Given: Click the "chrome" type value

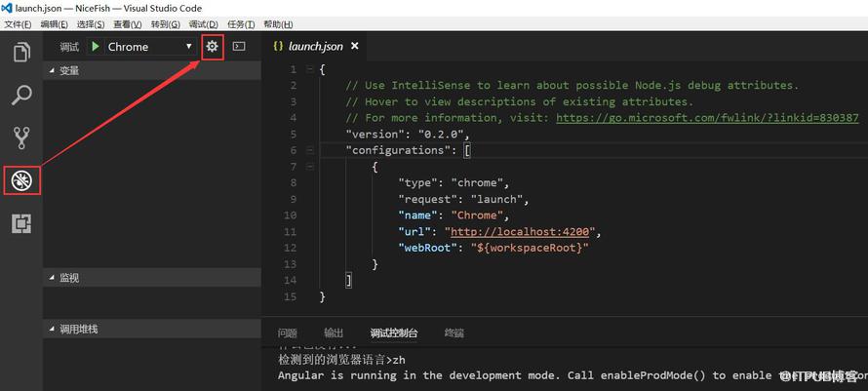Looking at the screenshot, I should [x=477, y=182].
